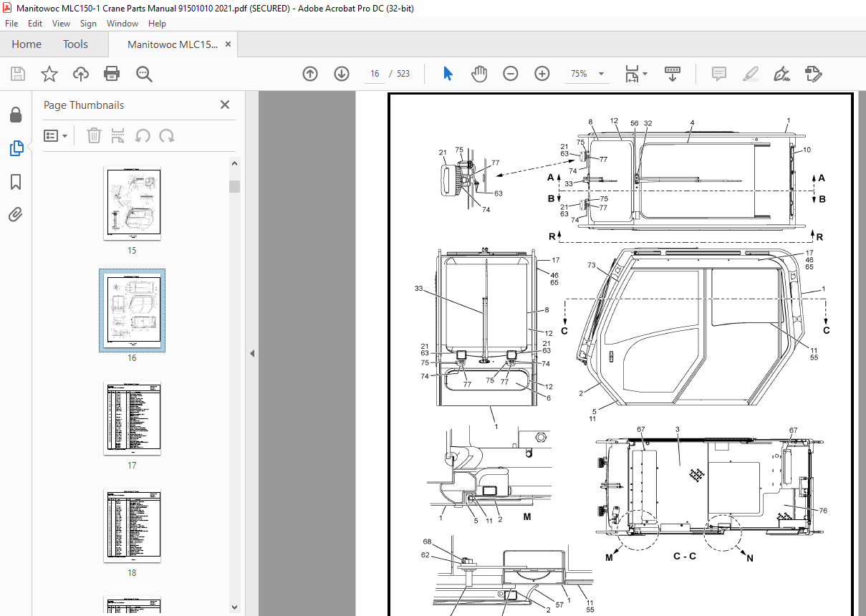The height and width of the screenshot is (616, 866).
Task: Switch to the Home tab
Action: click(x=27, y=44)
